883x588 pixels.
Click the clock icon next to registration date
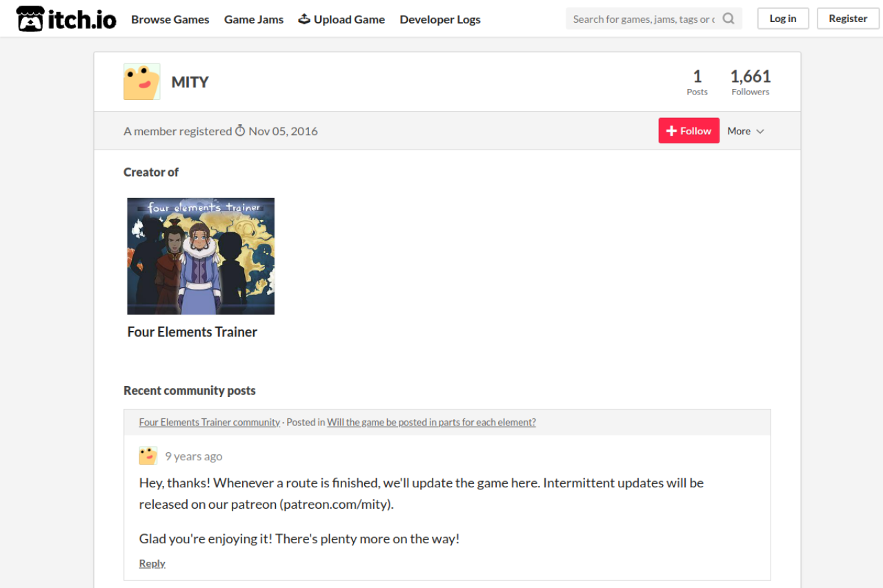[240, 130]
